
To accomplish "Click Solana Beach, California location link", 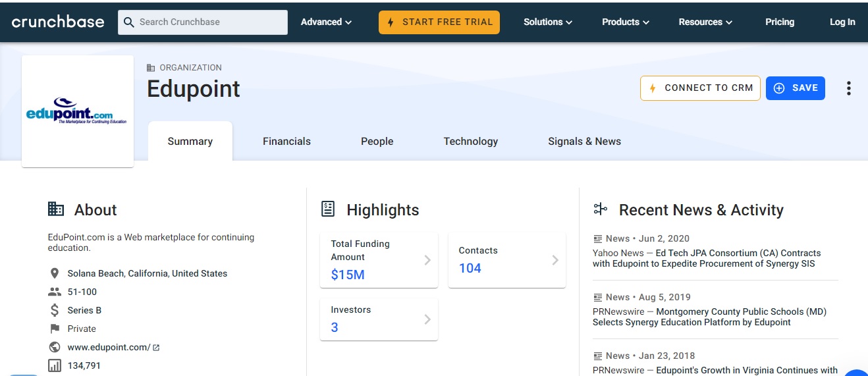I will 148,273.
